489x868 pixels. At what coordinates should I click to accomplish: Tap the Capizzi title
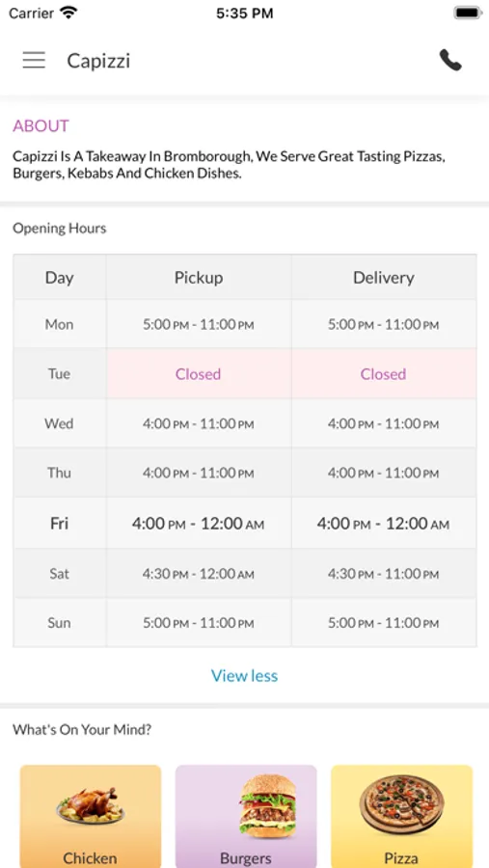(98, 61)
